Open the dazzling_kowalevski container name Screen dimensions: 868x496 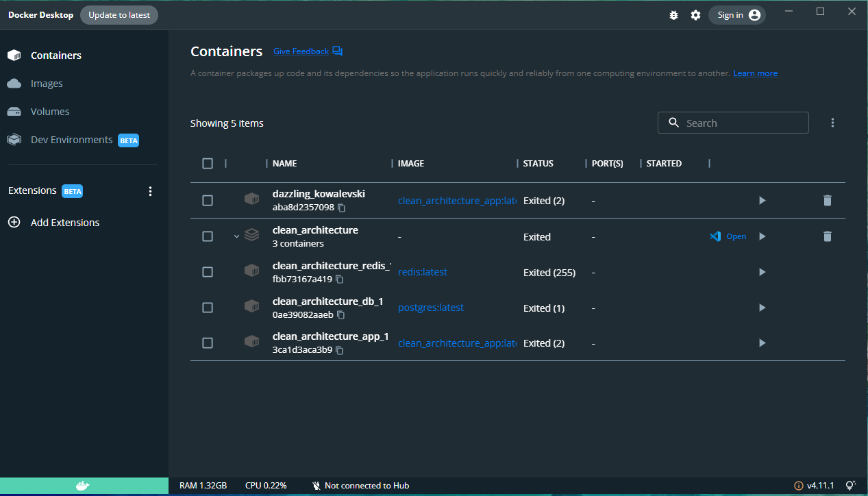tap(319, 194)
